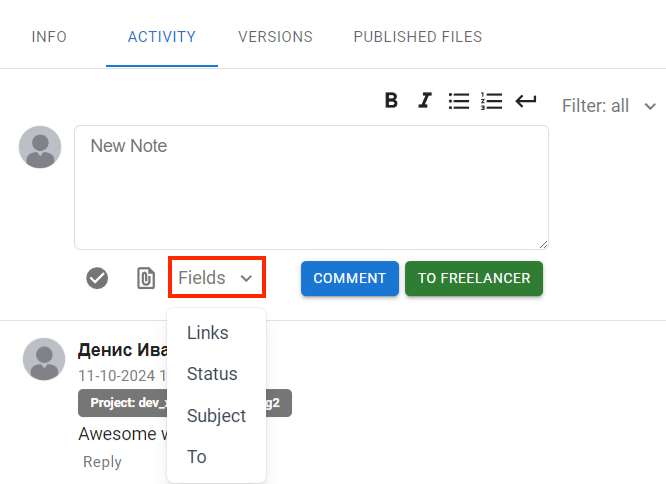Click the checkmark circle icon below note
This screenshot has width=666, height=484.
[97, 278]
